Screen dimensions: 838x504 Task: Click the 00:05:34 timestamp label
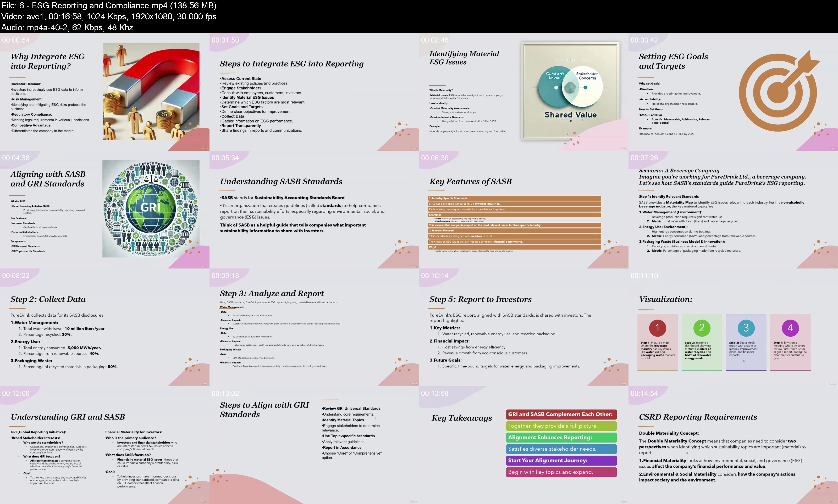(225, 158)
